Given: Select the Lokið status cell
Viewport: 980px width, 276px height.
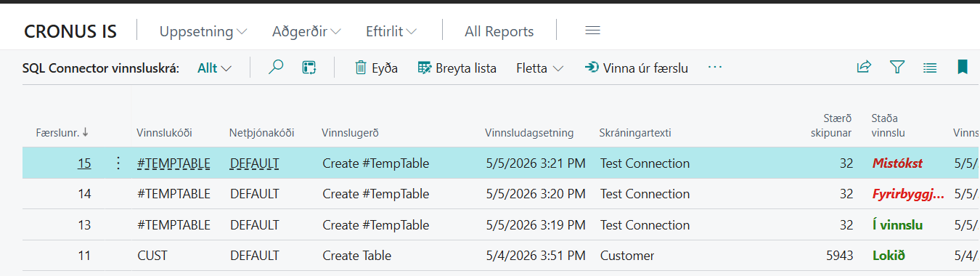Looking at the screenshot, I should point(889,256).
